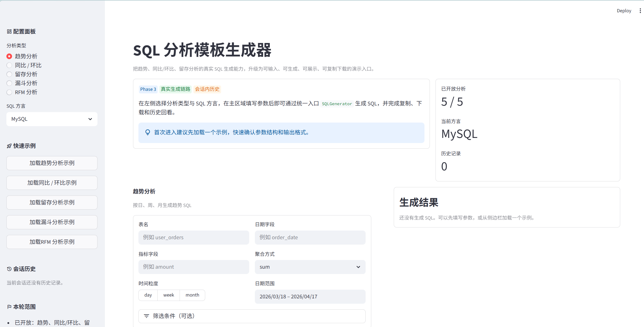Viewport: 644px width, 327px height.
Task: Select the month granularity option
Action: click(192, 295)
